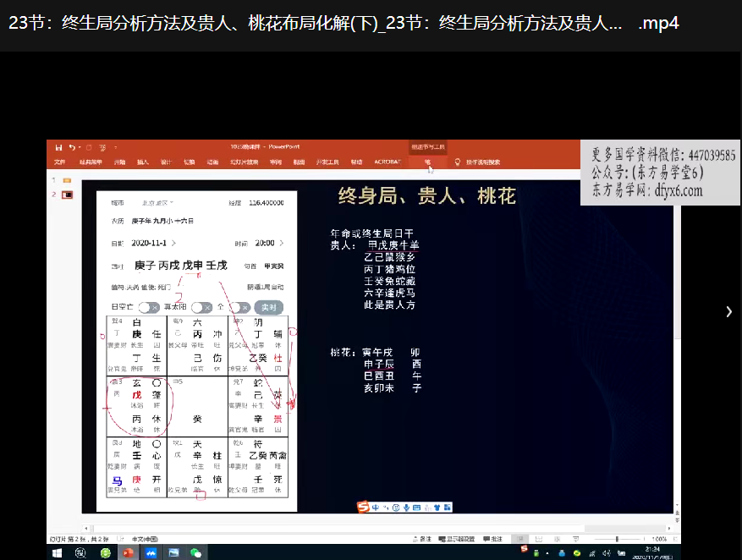Toggle the 日空亡 switch
742x560 pixels.
(x=149, y=308)
